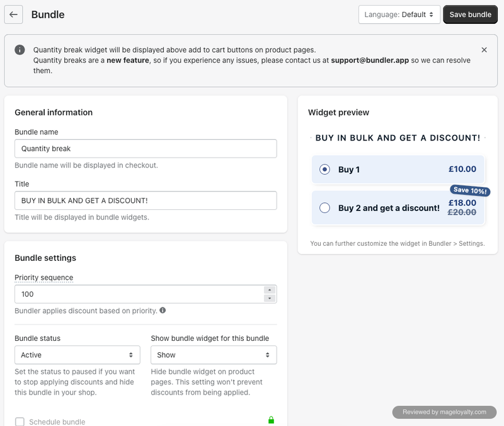This screenshot has width=504, height=426.
Task: Click the Bundle settings heading
Action: pyautogui.click(x=45, y=258)
